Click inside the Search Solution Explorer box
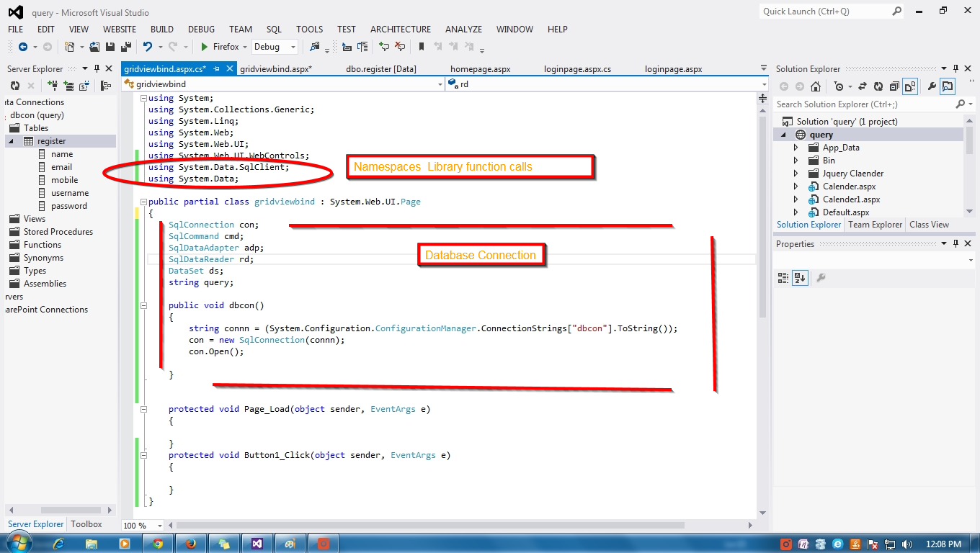The image size is (980, 553). pyautogui.click(x=865, y=104)
